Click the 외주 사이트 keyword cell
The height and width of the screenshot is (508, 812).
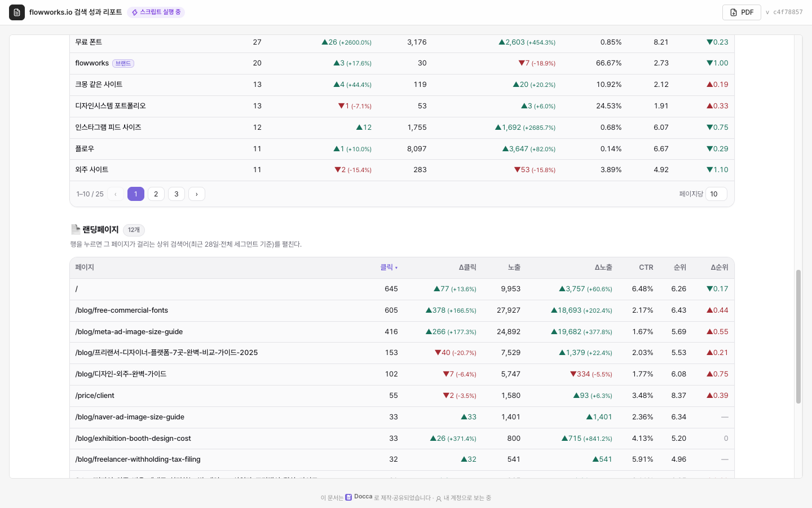click(x=92, y=170)
